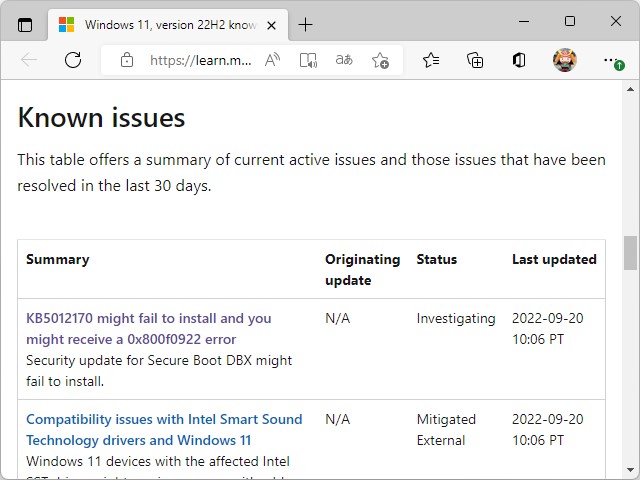Click the Originating update column header
This screenshot has width=640, height=480.
click(362, 269)
